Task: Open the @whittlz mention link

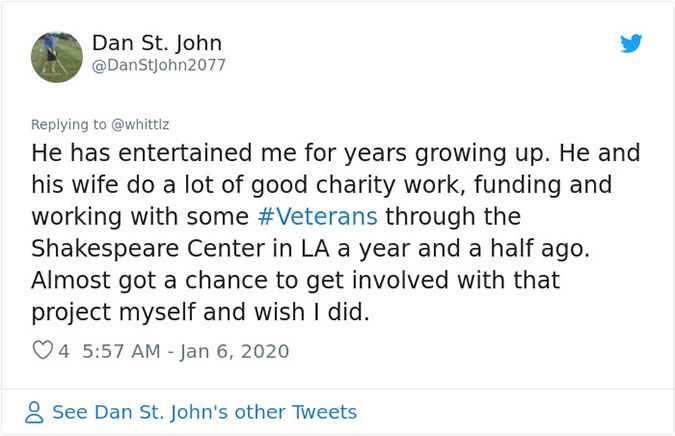Action: coord(142,125)
